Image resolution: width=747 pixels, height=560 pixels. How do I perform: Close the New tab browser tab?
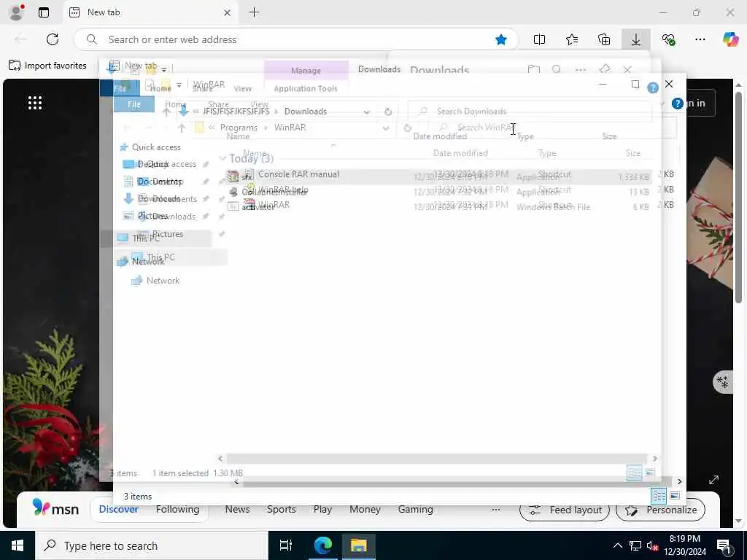click(x=228, y=13)
